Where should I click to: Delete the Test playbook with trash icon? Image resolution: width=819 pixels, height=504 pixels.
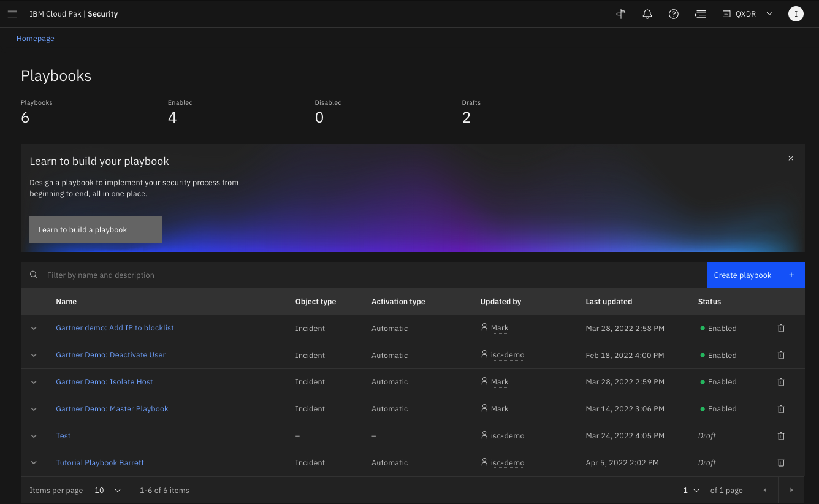pyautogui.click(x=781, y=436)
